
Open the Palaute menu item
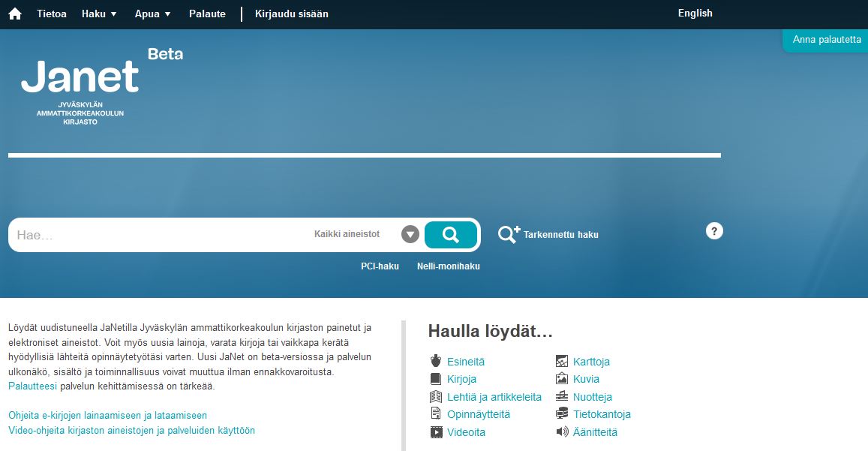pos(207,14)
